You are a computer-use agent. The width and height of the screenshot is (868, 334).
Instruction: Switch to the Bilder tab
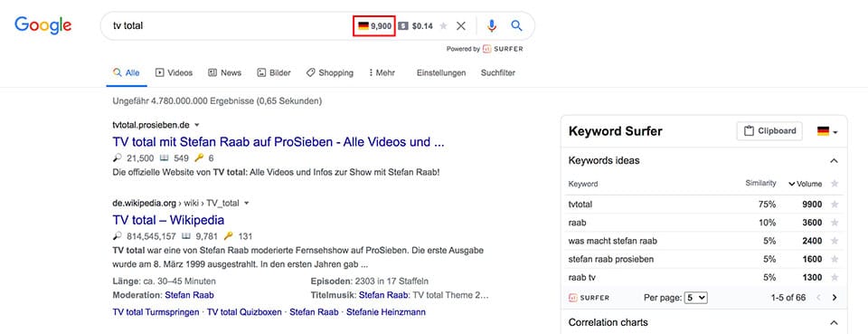pos(274,72)
